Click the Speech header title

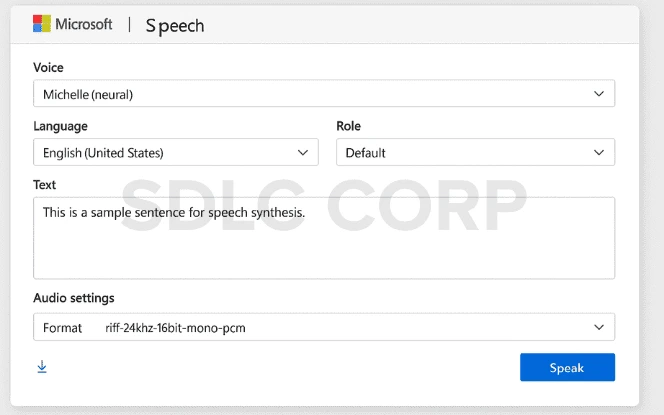coord(175,26)
